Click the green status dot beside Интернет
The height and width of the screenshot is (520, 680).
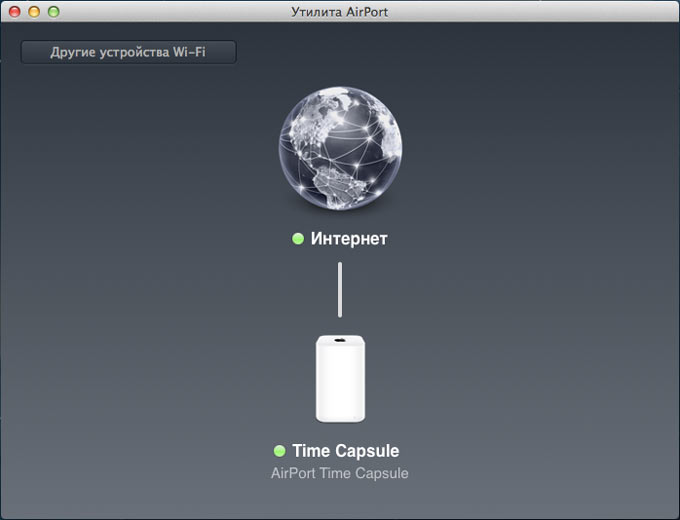[298, 239]
